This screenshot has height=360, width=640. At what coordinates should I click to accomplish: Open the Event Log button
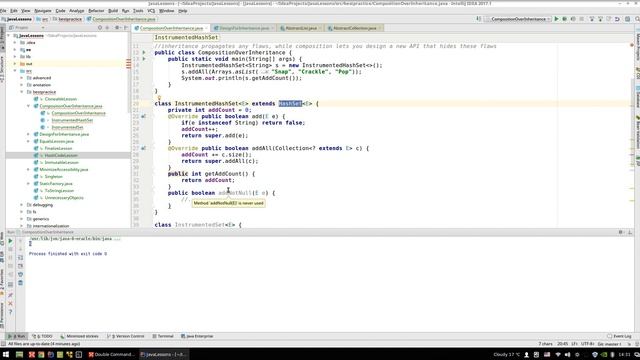[x=620, y=336]
